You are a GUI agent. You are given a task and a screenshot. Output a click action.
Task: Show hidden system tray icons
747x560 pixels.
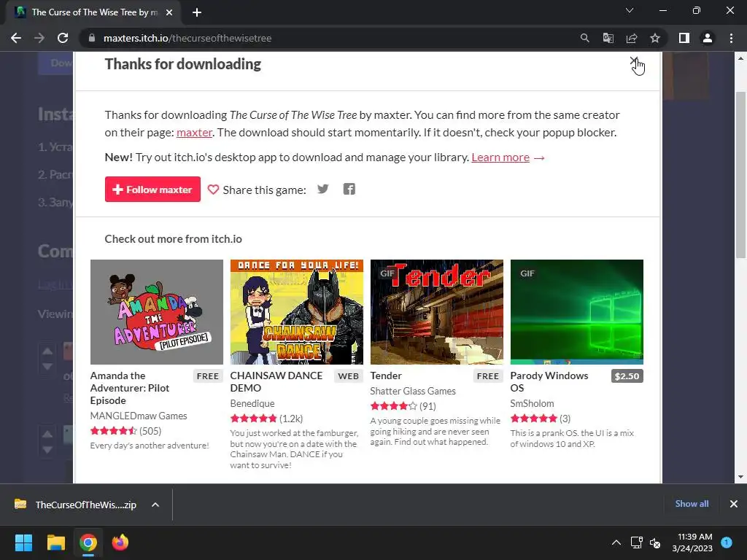coord(616,542)
